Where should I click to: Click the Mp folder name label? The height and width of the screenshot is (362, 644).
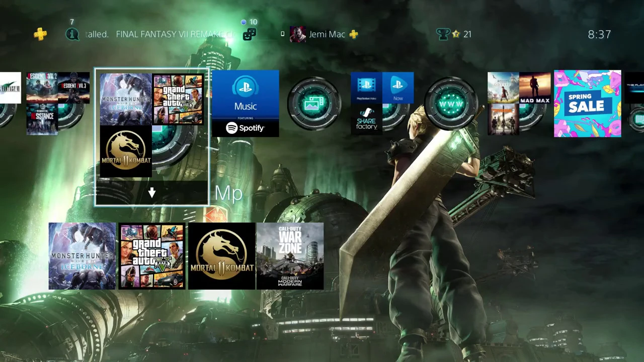[x=228, y=193]
